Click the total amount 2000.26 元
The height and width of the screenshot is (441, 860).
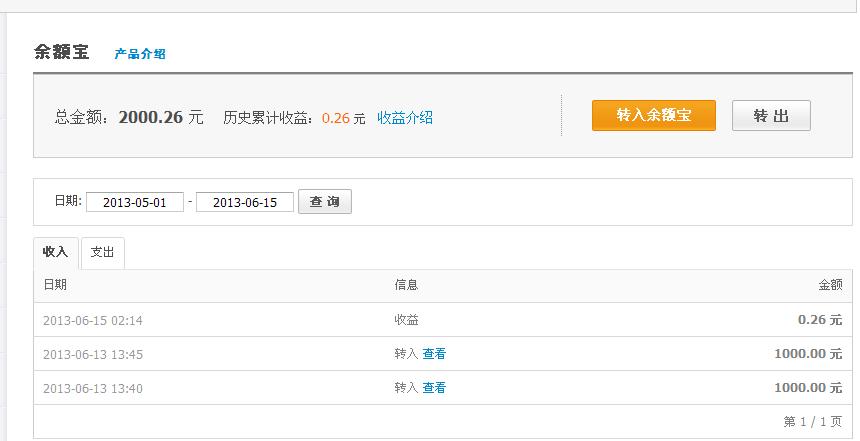coord(160,117)
